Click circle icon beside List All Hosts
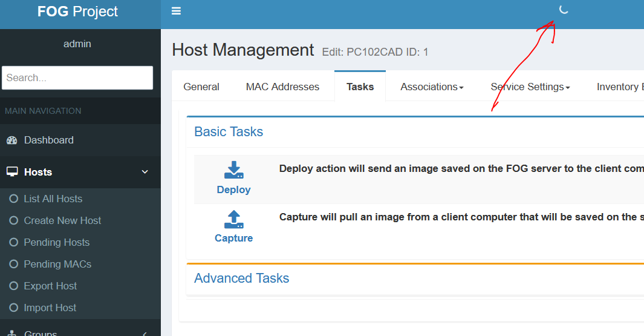The height and width of the screenshot is (336, 644). [13, 199]
